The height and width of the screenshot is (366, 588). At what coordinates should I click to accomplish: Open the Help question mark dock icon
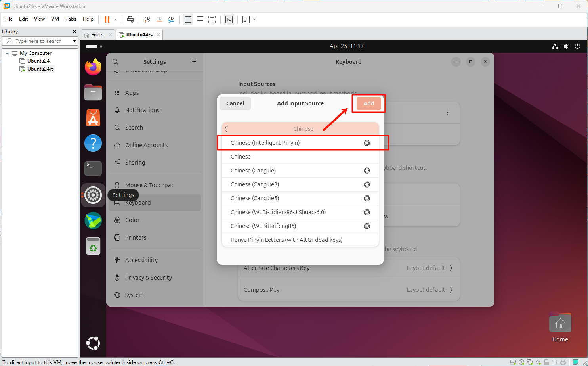pyautogui.click(x=93, y=143)
